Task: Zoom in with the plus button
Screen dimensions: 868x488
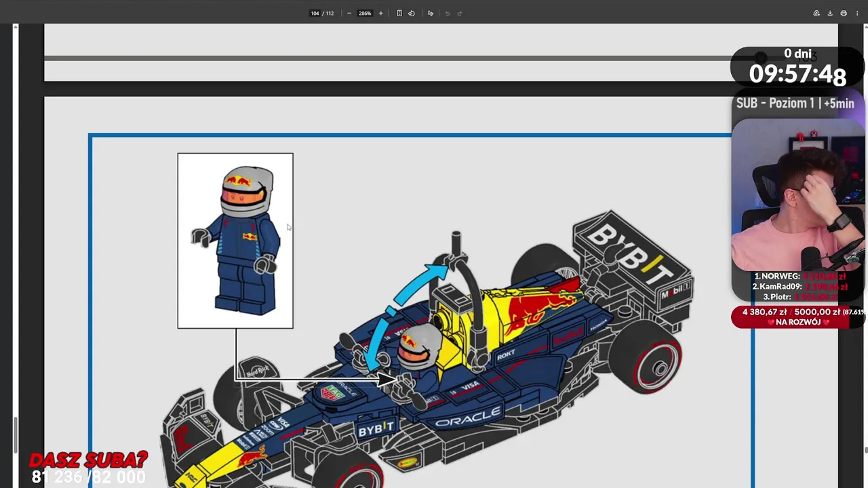Action: (380, 13)
